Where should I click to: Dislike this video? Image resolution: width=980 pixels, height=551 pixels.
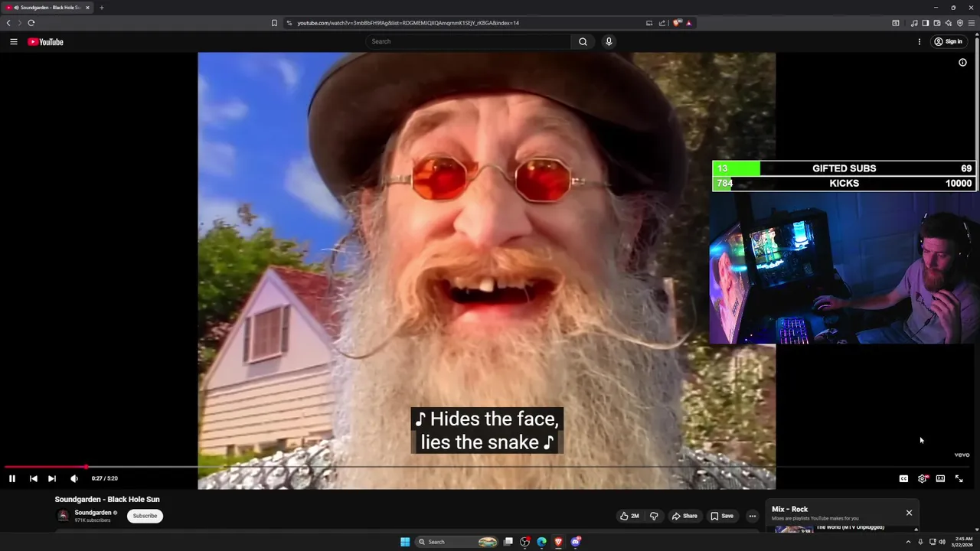point(654,516)
